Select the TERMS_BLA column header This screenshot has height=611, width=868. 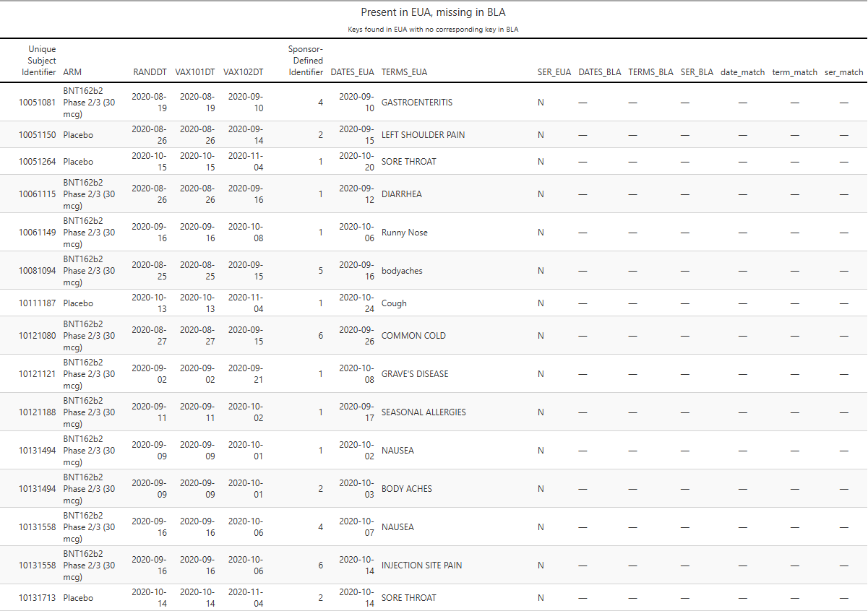click(650, 72)
